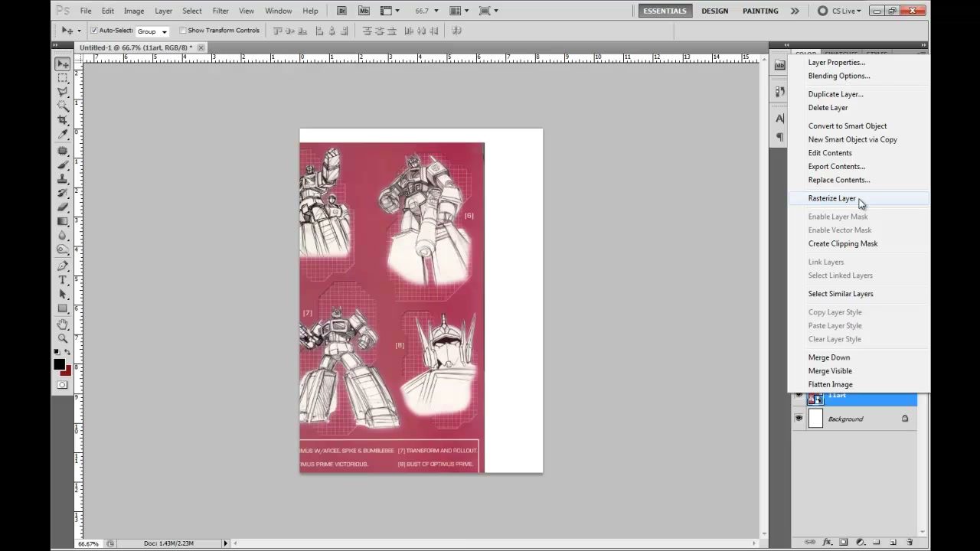Open the View Extras dropdown

click(x=388, y=11)
